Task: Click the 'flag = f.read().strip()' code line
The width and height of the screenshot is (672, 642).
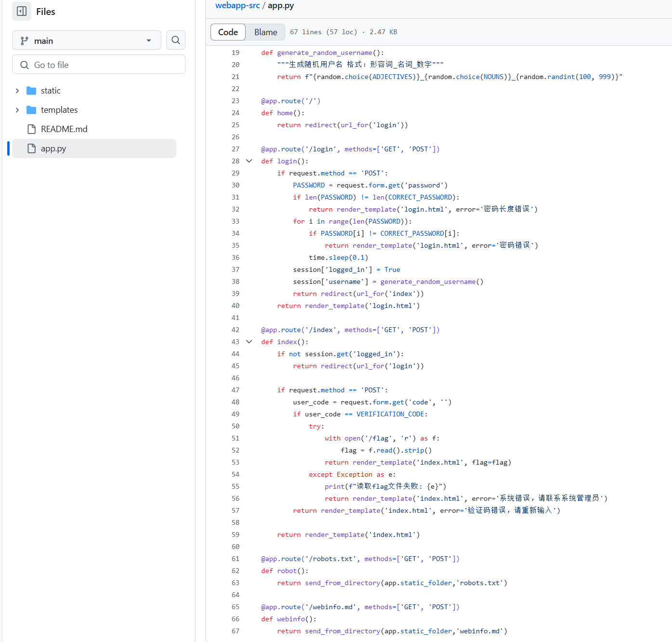Action: (x=386, y=450)
